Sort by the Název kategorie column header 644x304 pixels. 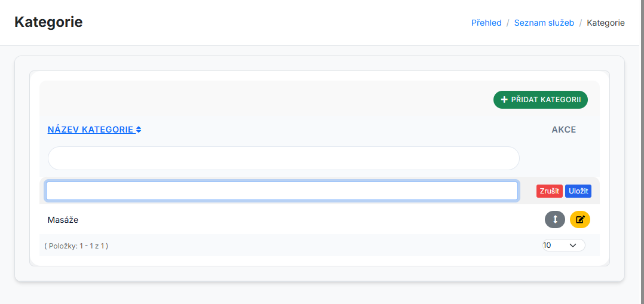pos(90,130)
